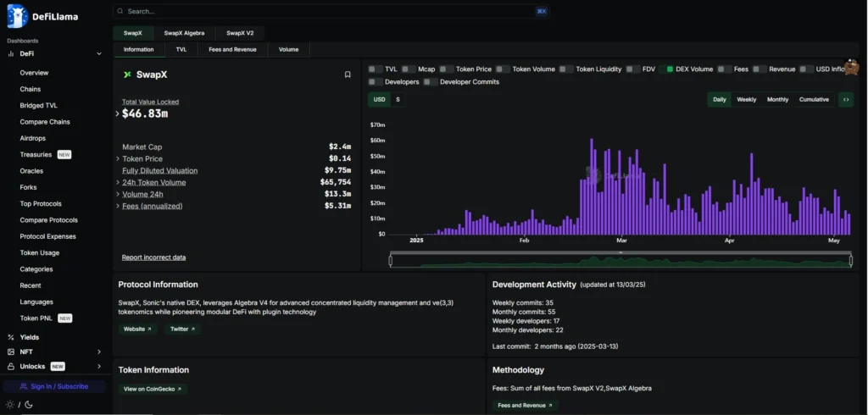The width and height of the screenshot is (868, 415).
Task: Expand the Token Price details
Action: click(x=117, y=159)
